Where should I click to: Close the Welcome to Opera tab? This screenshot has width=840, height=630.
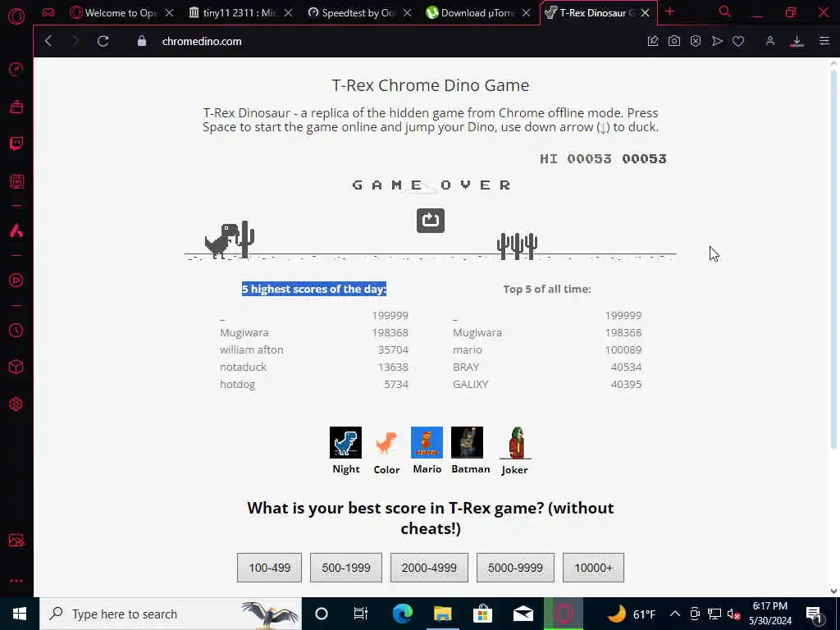pos(169,13)
